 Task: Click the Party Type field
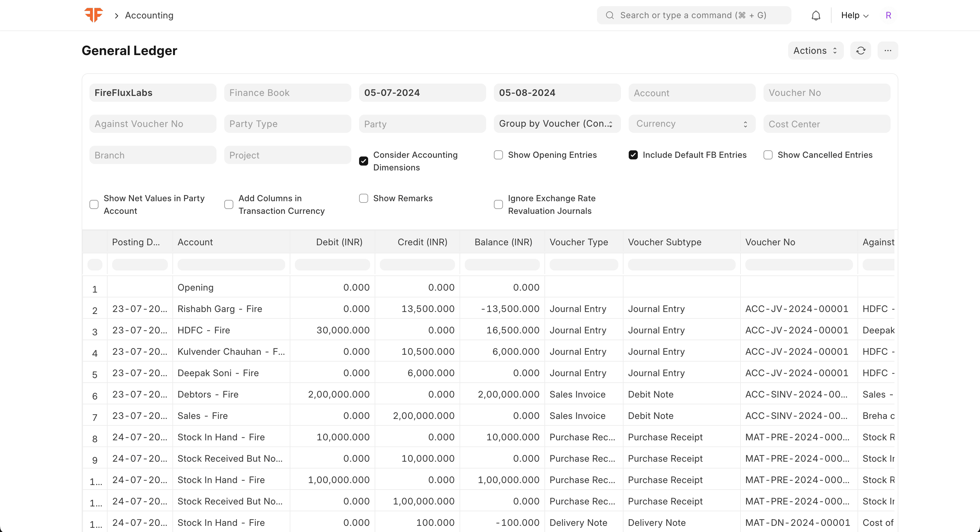click(x=287, y=123)
